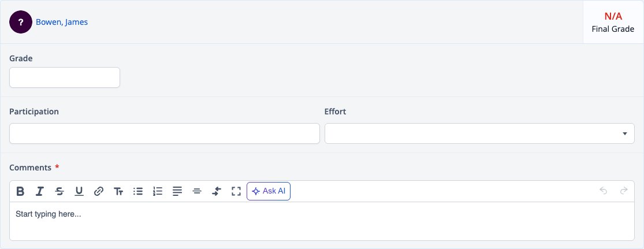Image resolution: width=644 pixels, height=249 pixels.
Task: Select the Grade input field
Action: [x=65, y=77]
